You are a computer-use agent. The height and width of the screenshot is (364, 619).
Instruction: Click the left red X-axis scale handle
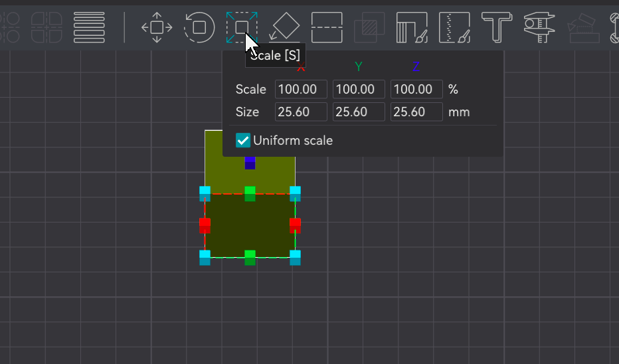tap(205, 225)
